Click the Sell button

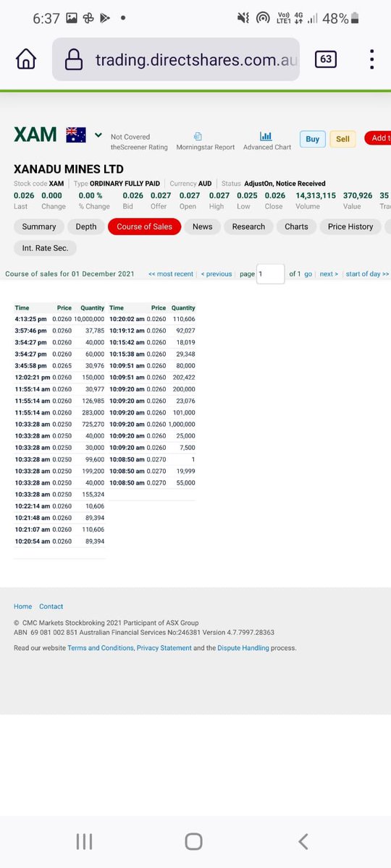coord(342,139)
